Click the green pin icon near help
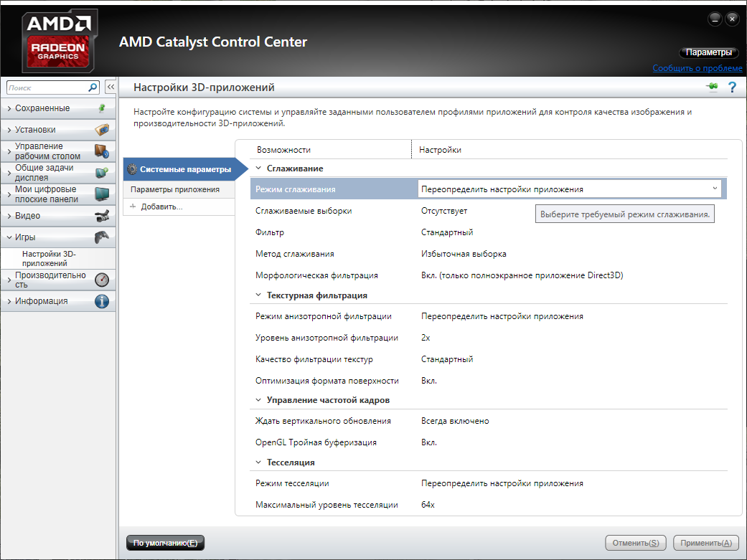747x560 pixels. coord(712,87)
